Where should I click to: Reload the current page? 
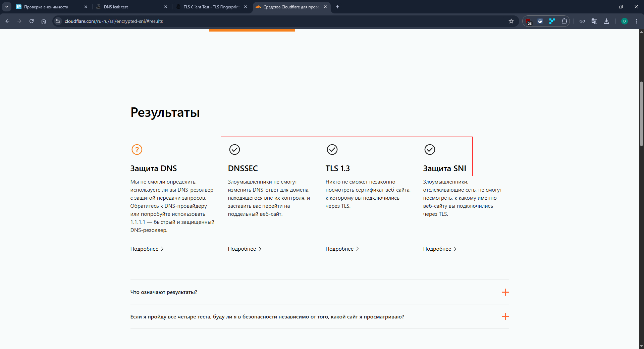click(32, 21)
